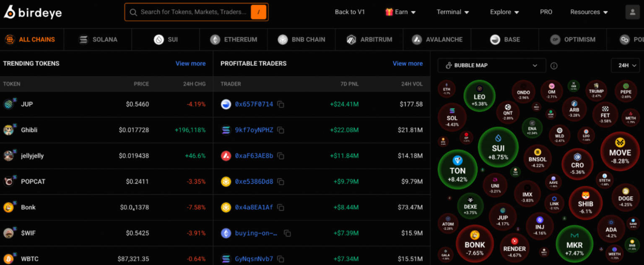Switch to the Solana chain tab

98,39
